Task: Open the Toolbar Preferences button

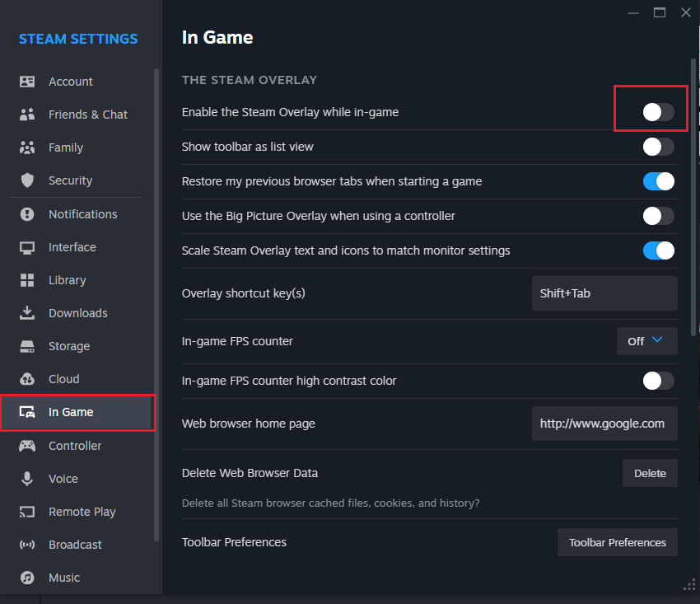Action: click(617, 542)
